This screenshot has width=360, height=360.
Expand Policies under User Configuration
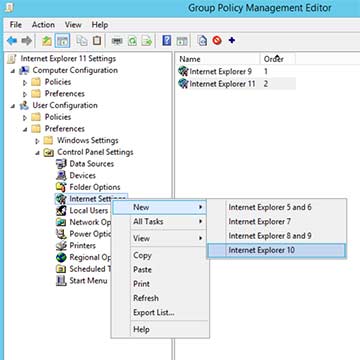[x=25, y=118]
